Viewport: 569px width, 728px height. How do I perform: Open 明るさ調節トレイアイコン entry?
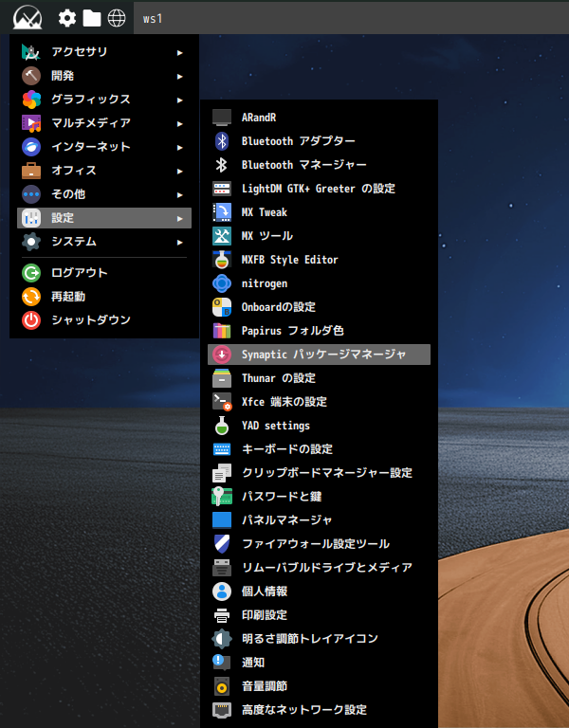(x=319, y=639)
